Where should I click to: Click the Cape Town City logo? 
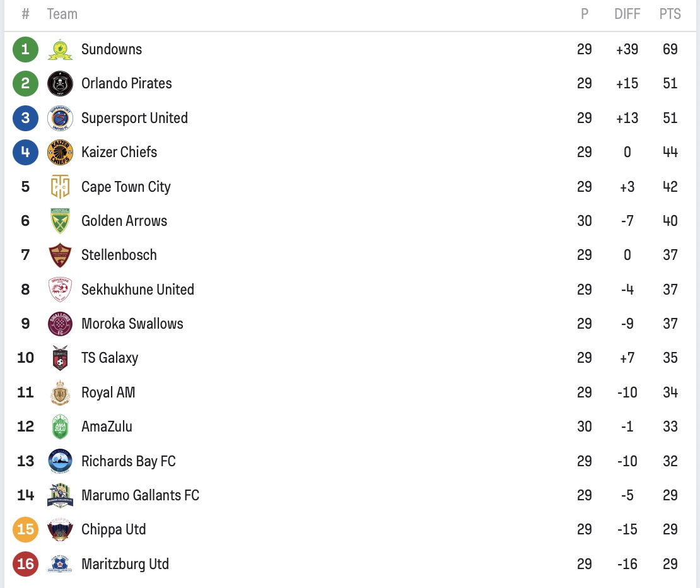pos(60,187)
